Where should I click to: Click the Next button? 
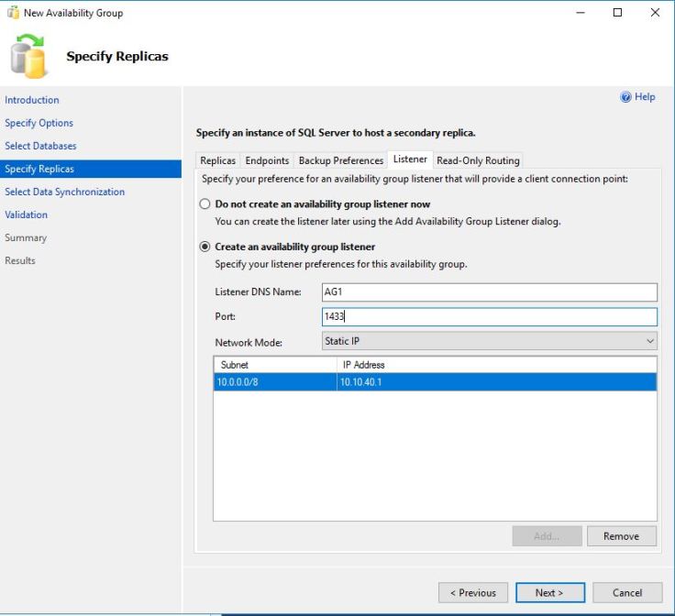click(549, 592)
